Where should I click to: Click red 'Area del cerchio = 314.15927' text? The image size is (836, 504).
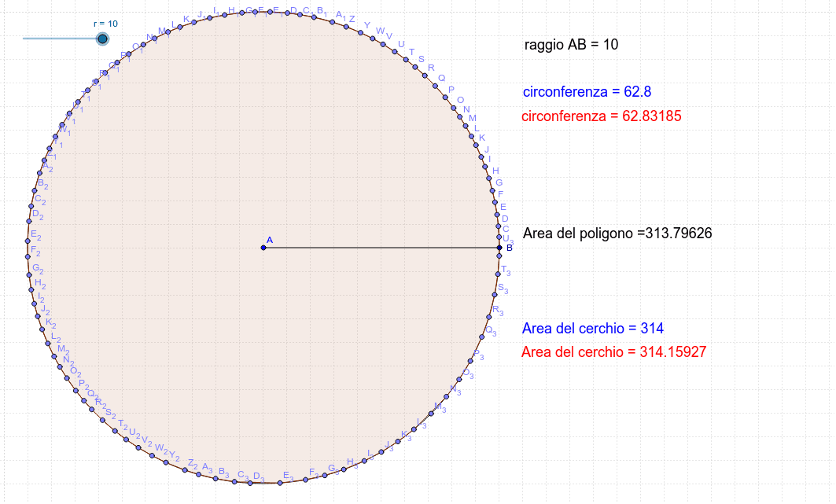[x=613, y=352]
